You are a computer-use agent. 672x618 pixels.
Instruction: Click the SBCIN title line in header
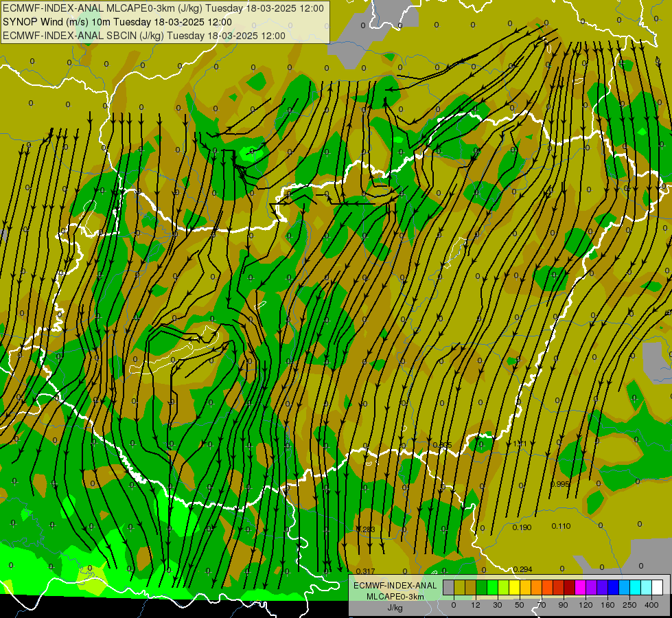pos(144,36)
